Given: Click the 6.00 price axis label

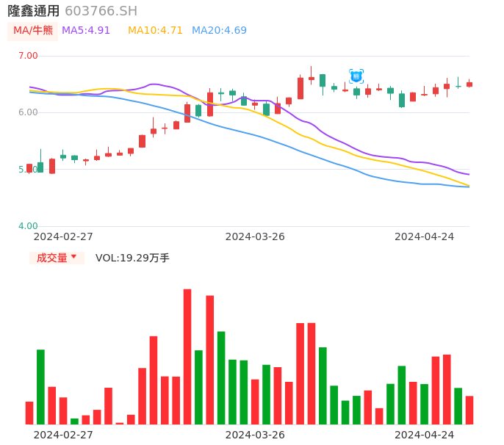Looking at the screenshot, I should [x=28, y=112].
